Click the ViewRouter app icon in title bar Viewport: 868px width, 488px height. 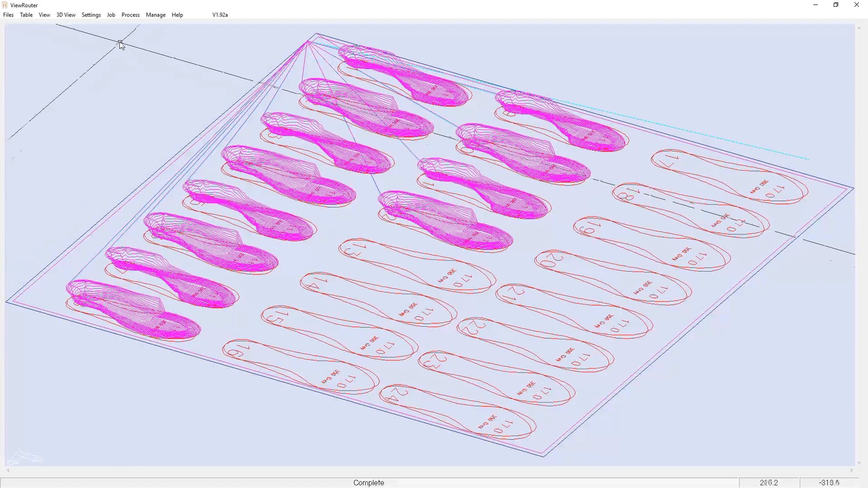coord(5,5)
